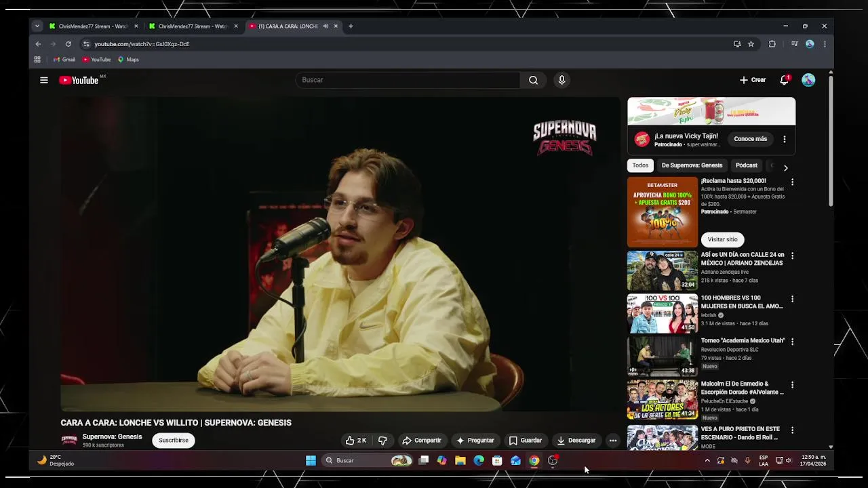
Task: Open menu for CALLE 24 video
Action: click(x=792, y=256)
